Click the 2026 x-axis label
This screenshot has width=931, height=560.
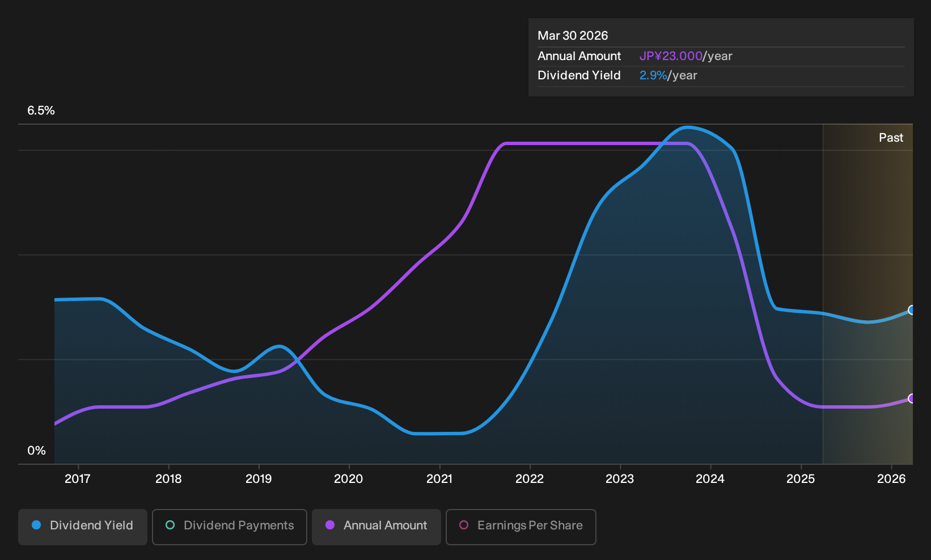pos(891,479)
